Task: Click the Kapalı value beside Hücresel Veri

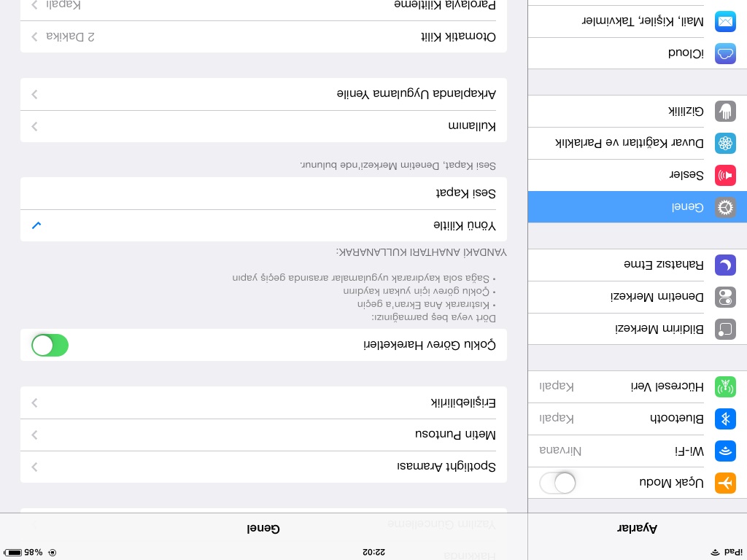Action: coord(557,386)
